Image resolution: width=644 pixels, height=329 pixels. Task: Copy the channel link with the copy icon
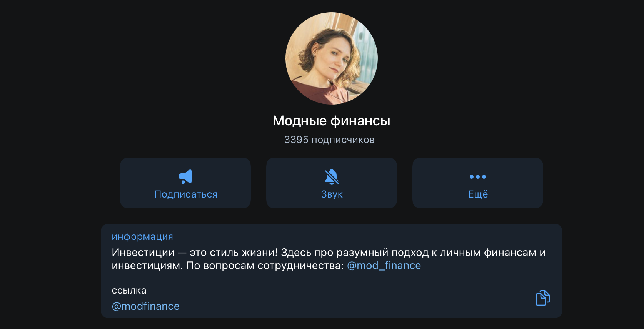click(x=542, y=298)
